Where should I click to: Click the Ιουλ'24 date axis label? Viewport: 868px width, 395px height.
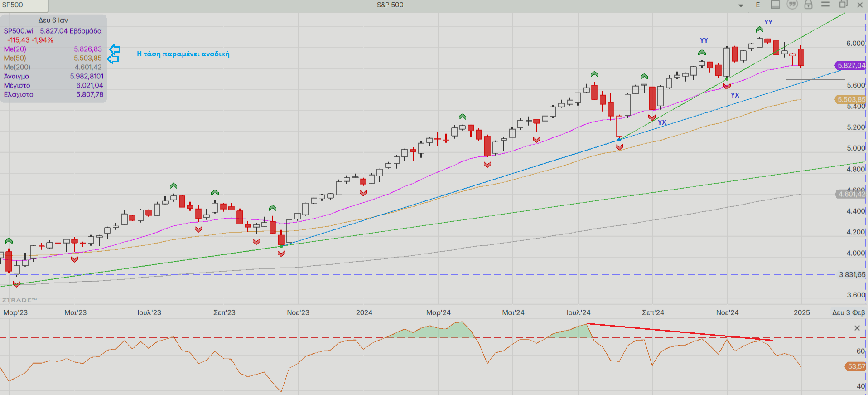tap(579, 312)
